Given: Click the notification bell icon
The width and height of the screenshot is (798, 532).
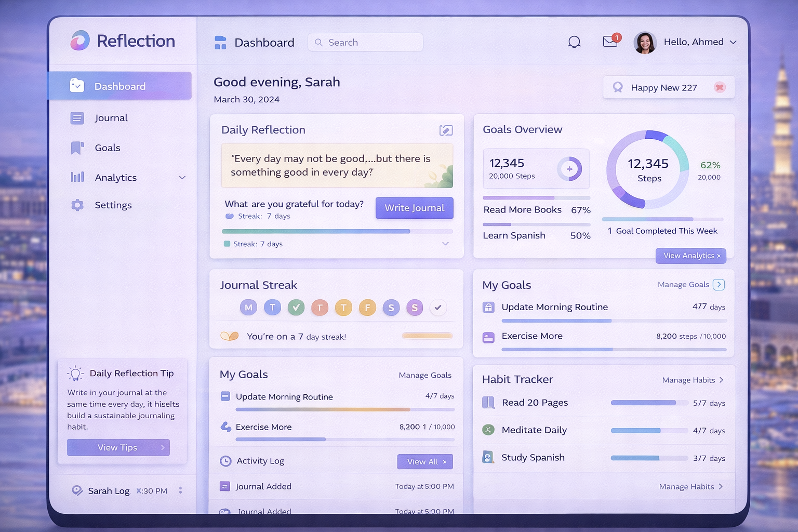Looking at the screenshot, I should tap(574, 42).
